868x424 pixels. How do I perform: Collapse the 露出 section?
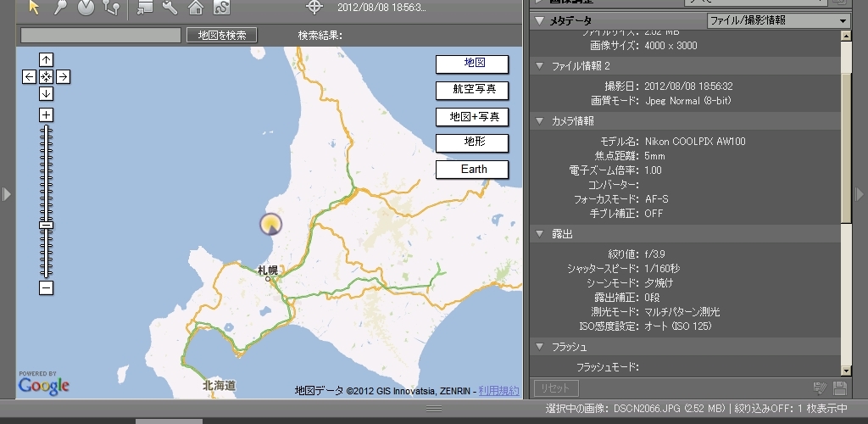[x=541, y=233]
